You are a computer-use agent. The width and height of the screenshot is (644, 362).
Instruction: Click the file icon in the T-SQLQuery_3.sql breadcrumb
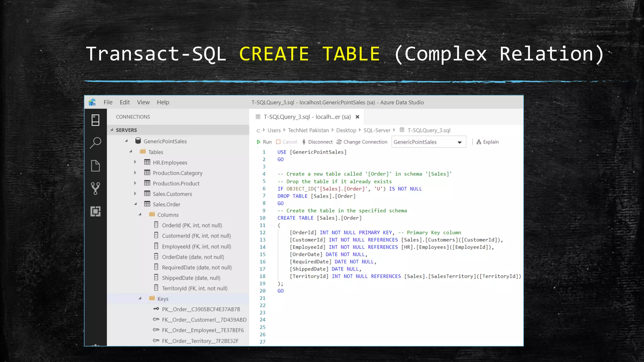402,130
